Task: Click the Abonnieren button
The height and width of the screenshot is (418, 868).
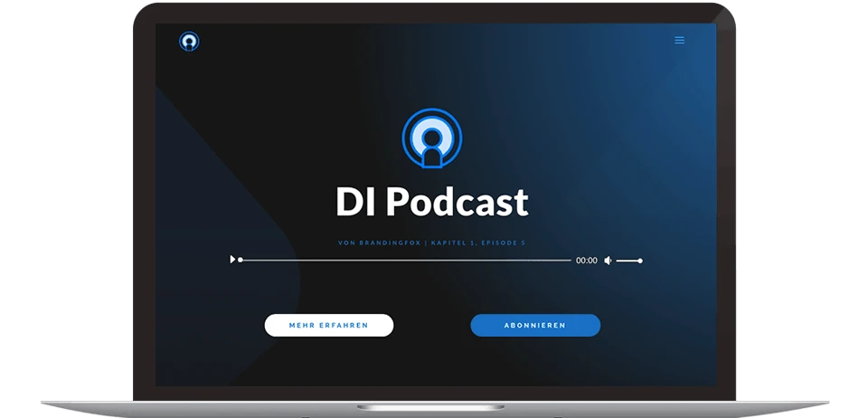Action: point(535,326)
